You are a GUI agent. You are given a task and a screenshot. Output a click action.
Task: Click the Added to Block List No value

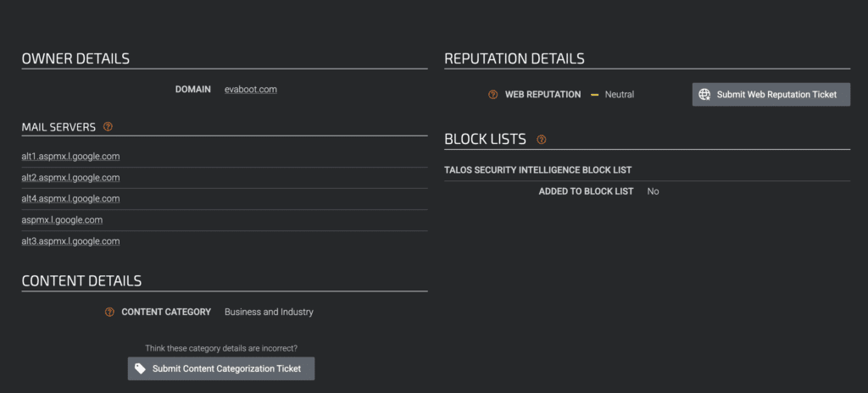pyautogui.click(x=654, y=191)
